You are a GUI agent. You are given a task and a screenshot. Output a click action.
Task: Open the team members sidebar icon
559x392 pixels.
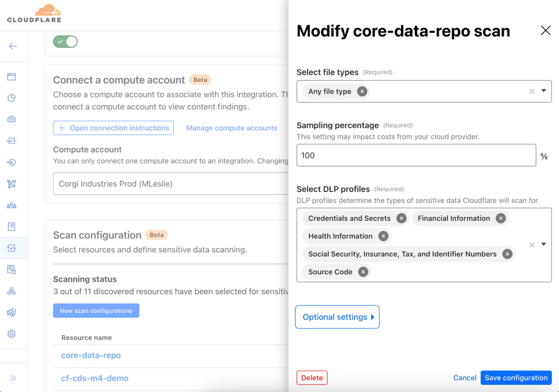[x=11, y=206]
